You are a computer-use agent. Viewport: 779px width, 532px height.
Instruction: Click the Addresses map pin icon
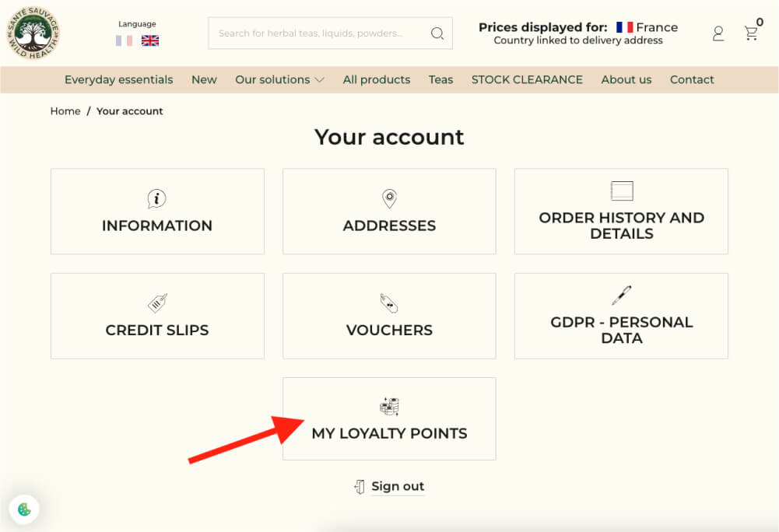pyautogui.click(x=389, y=198)
